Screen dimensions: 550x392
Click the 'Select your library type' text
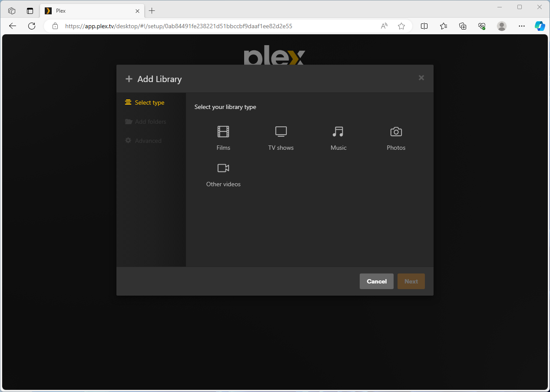(225, 107)
